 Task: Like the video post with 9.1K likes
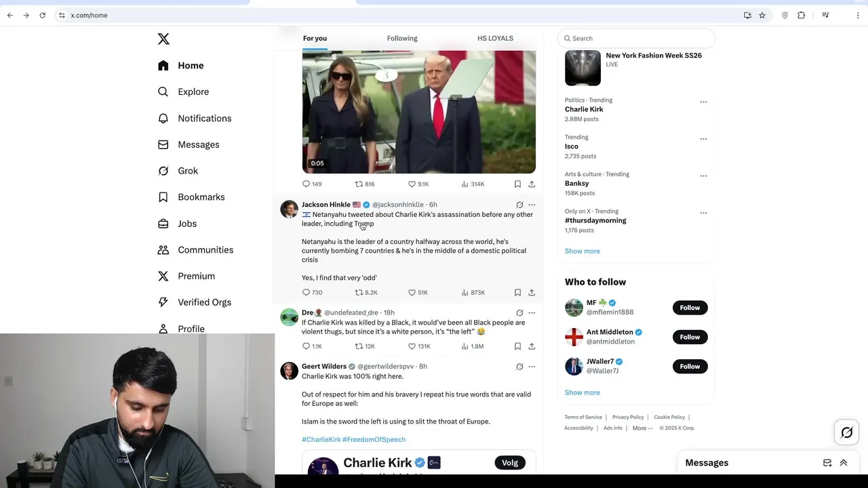418,184
